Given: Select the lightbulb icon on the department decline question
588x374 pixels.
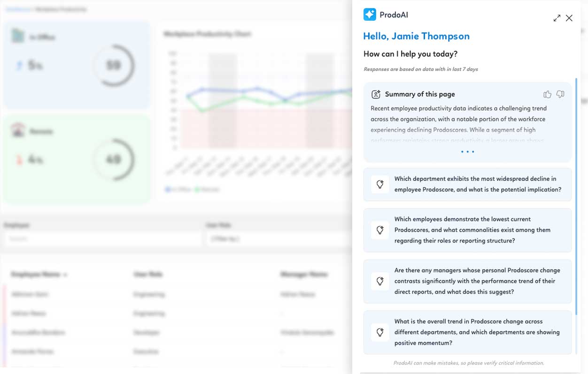Looking at the screenshot, I should [380, 184].
